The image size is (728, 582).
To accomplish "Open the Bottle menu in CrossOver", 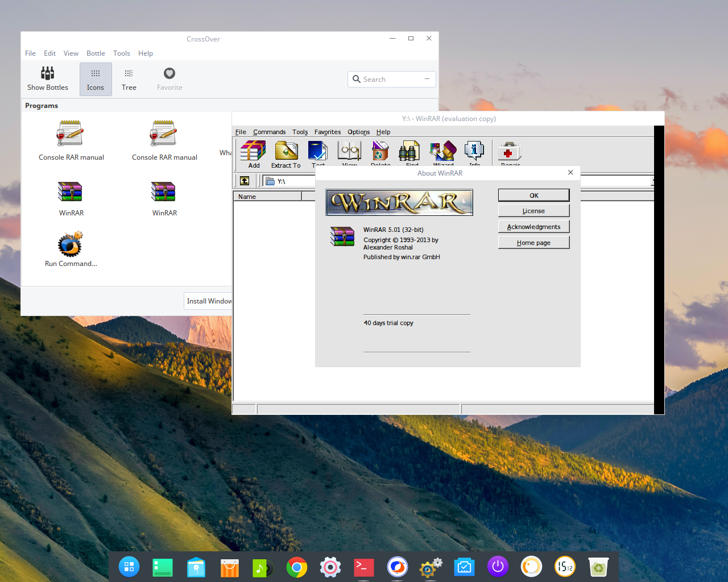I will (x=96, y=53).
